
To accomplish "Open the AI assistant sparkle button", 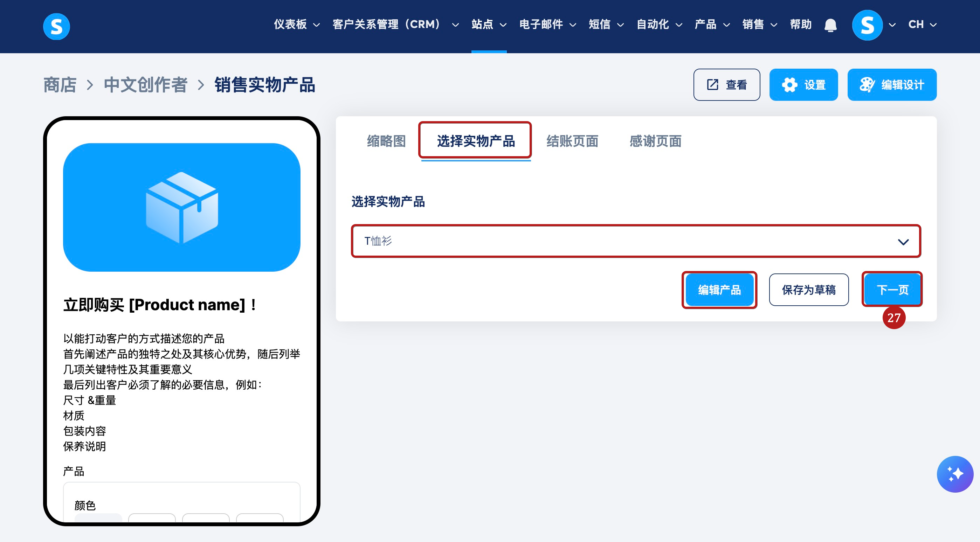I will (x=954, y=474).
